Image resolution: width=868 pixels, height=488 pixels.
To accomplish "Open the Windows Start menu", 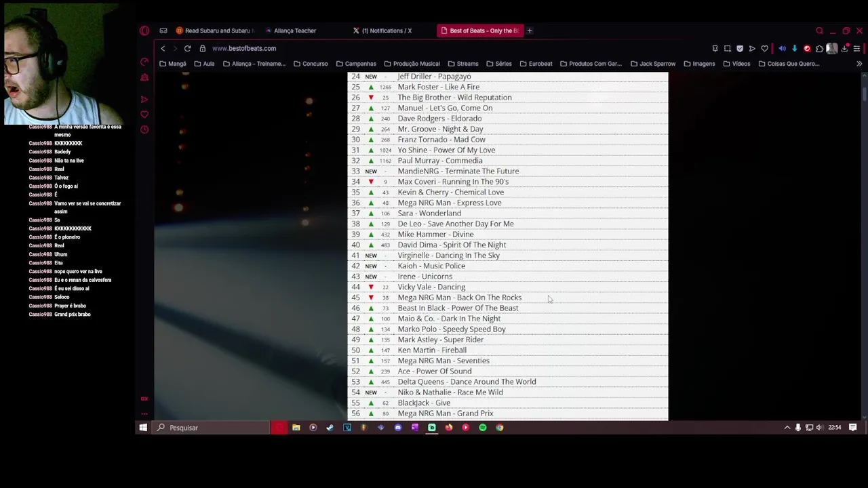I will (143, 428).
